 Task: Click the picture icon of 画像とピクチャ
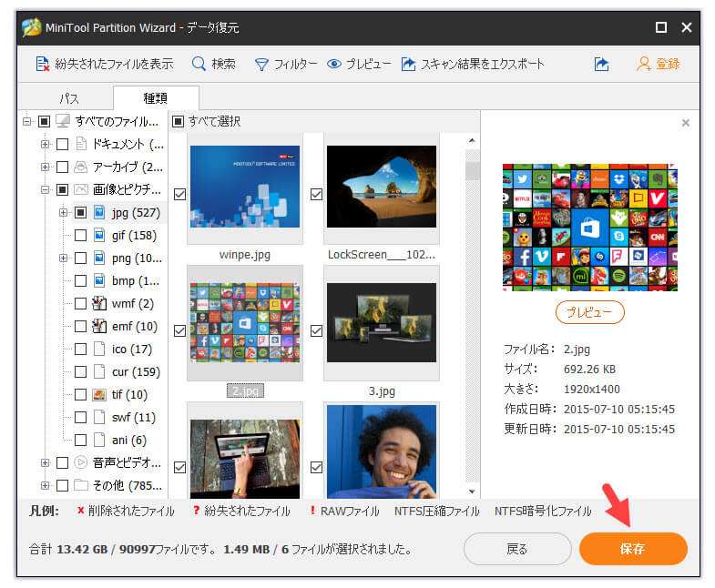pos(81,189)
